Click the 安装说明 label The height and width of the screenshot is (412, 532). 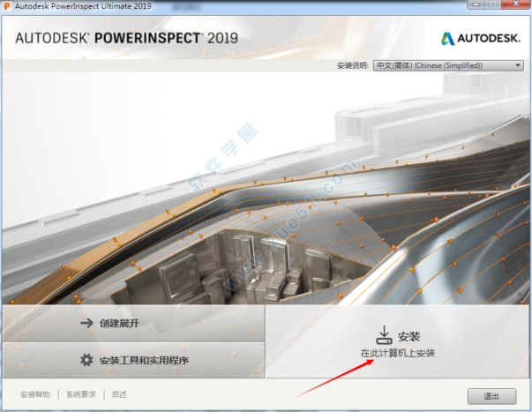(x=353, y=65)
